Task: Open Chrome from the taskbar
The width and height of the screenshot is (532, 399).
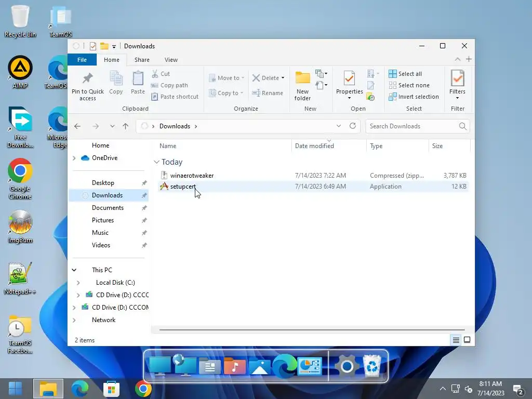Action: pyautogui.click(x=143, y=389)
